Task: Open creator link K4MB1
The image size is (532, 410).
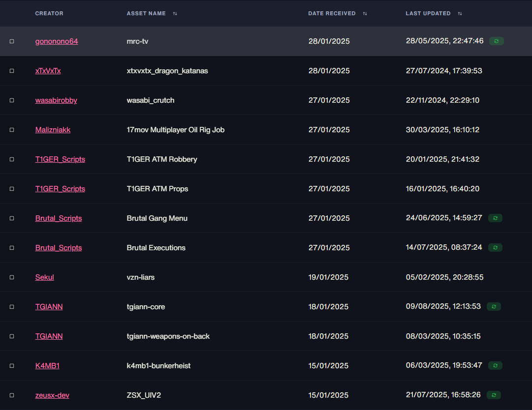Action: pyautogui.click(x=48, y=366)
